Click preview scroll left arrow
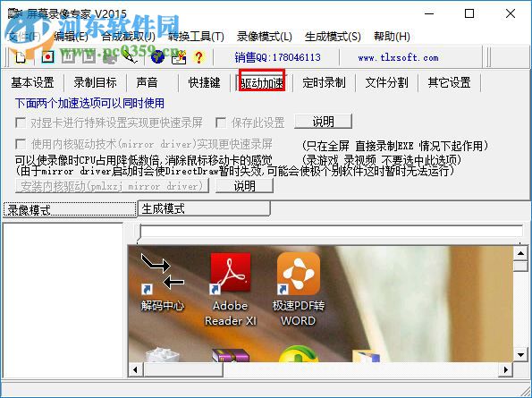532x398 pixels. pyautogui.click(x=135, y=369)
